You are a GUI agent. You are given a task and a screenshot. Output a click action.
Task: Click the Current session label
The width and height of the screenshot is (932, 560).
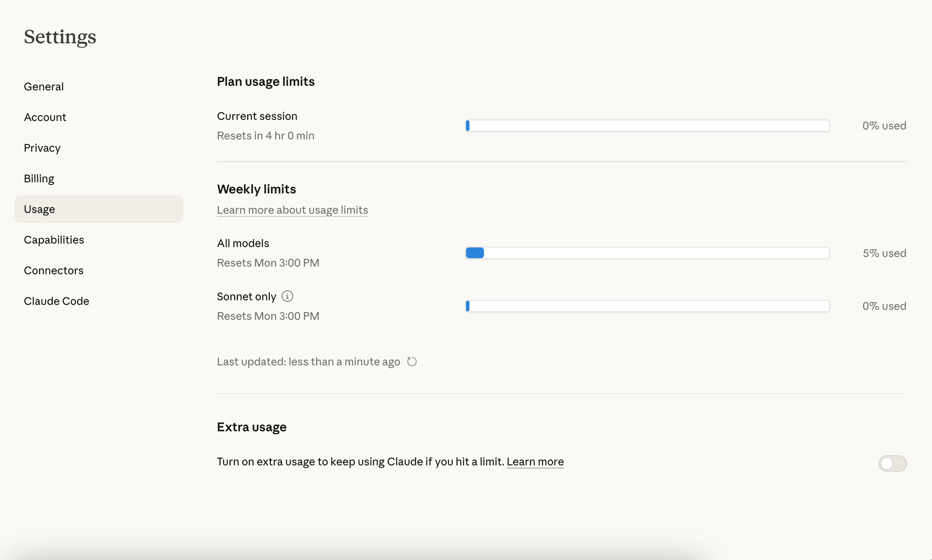(257, 116)
